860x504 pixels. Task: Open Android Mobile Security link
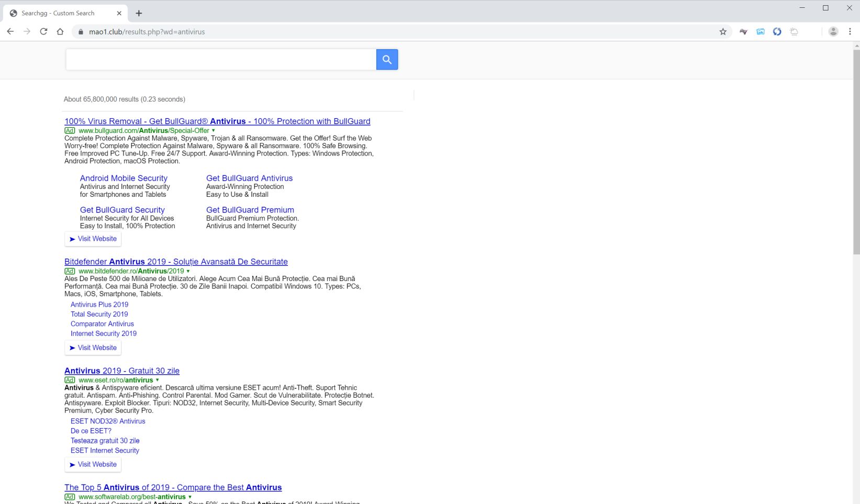pyautogui.click(x=124, y=178)
